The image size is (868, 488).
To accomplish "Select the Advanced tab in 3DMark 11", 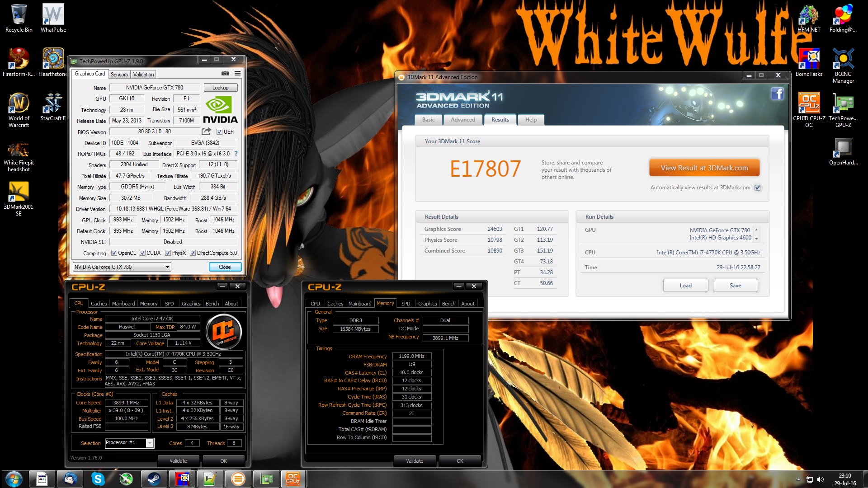I will coord(463,120).
